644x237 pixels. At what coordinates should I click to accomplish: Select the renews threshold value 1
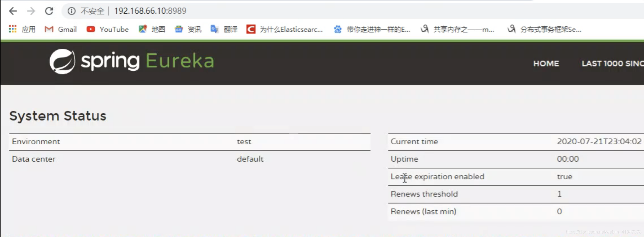point(559,194)
